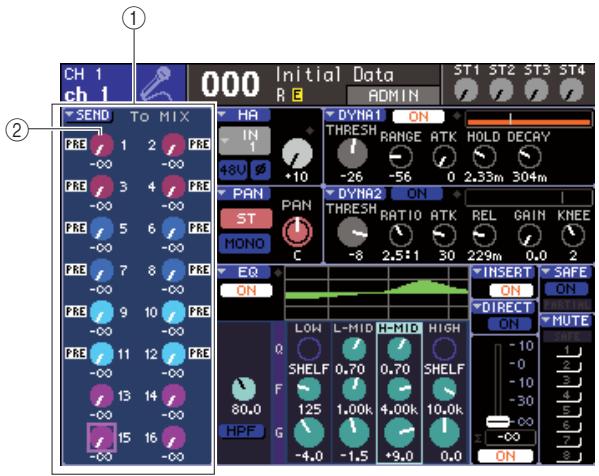Open the EQ popup

(244, 272)
